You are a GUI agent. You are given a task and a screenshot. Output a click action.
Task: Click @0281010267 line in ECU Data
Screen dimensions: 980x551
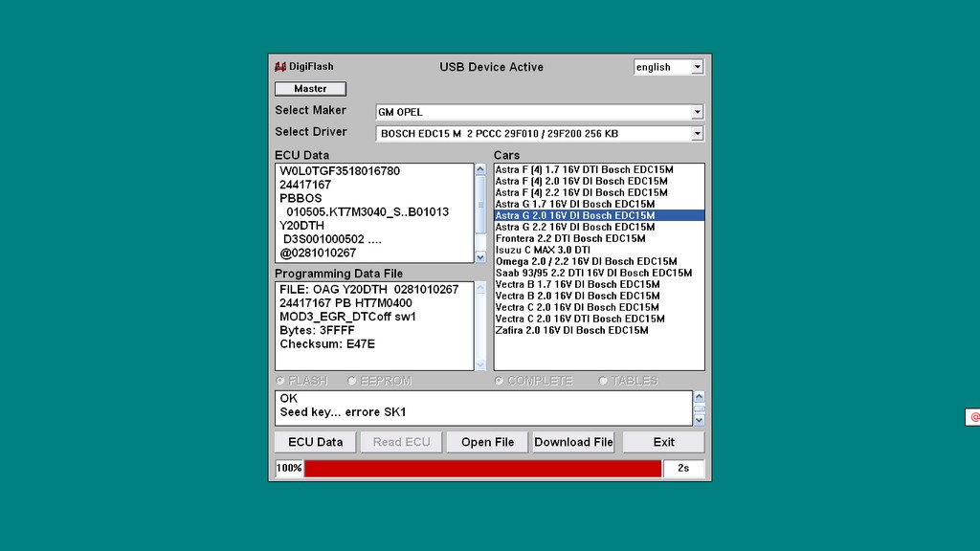coord(318,253)
